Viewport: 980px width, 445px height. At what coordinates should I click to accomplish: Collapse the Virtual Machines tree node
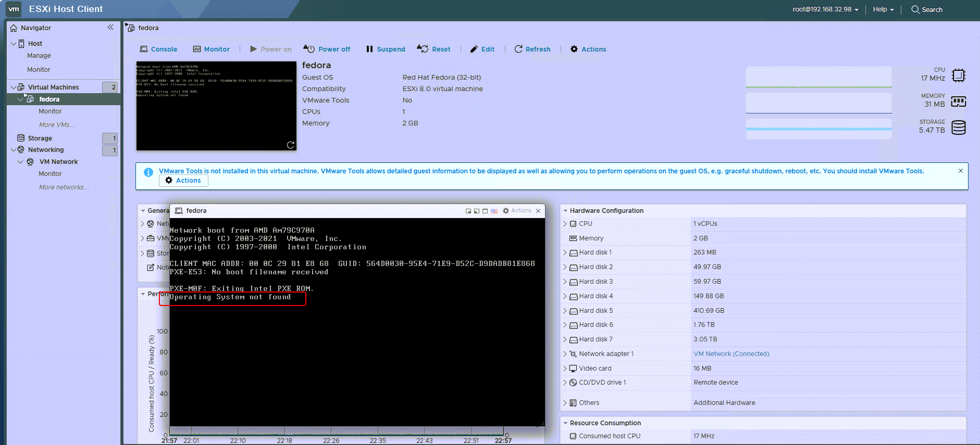13,87
